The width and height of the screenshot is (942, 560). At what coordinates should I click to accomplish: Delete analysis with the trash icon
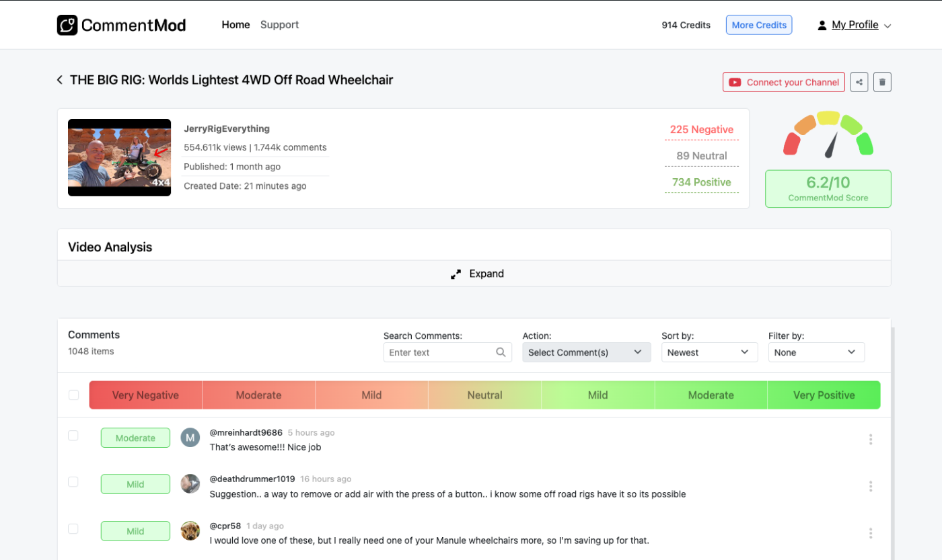click(882, 82)
